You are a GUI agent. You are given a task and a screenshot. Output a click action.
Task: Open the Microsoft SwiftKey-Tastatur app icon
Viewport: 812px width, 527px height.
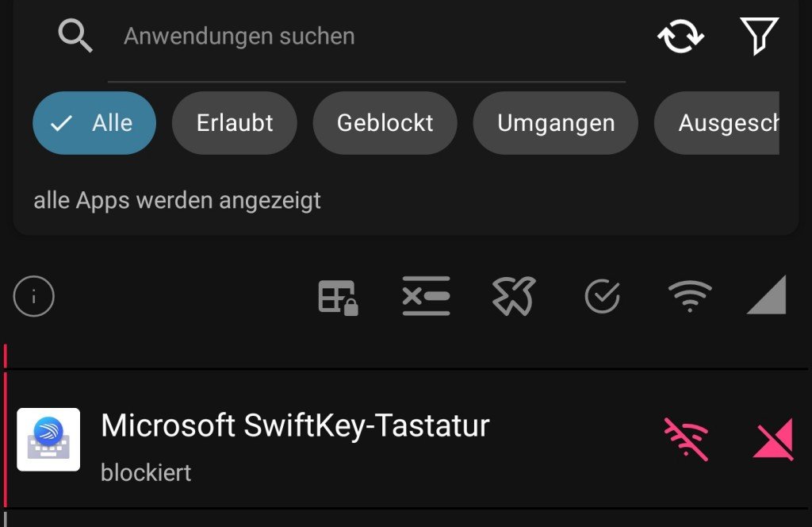pos(48,439)
